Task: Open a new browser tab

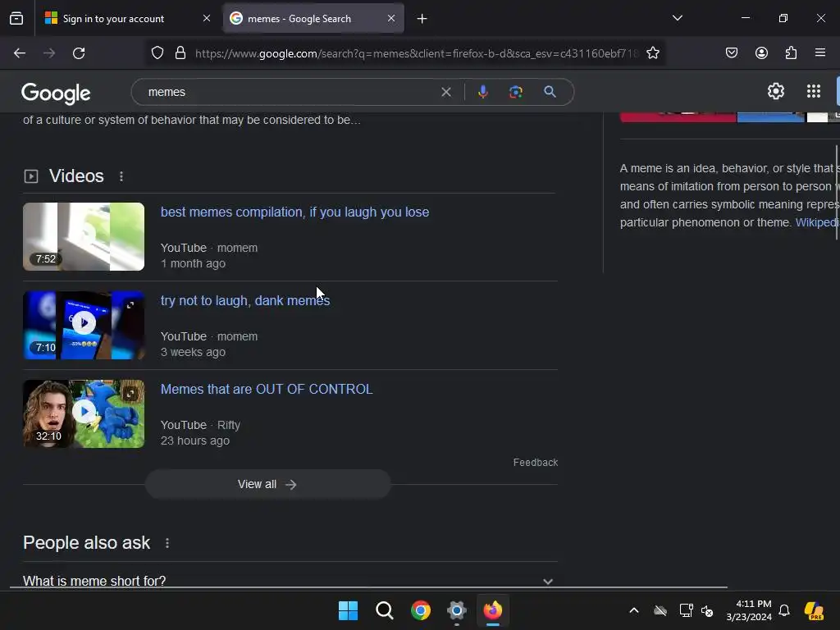Action: tap(422, 19)
